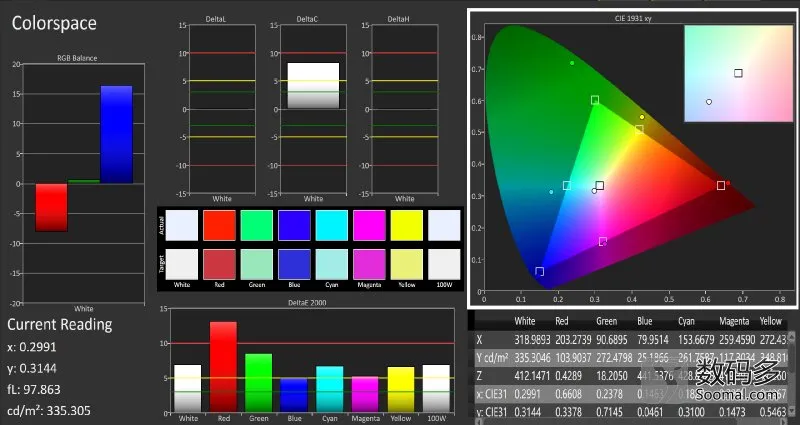The height and width of the screenshot is (425, 800).
Task: Click the cell value 318.9893
Action: [x=532, y=340]
